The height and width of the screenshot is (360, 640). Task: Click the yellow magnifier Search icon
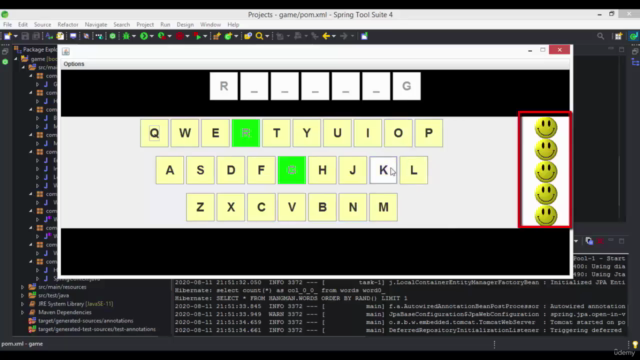click(259, 36)
